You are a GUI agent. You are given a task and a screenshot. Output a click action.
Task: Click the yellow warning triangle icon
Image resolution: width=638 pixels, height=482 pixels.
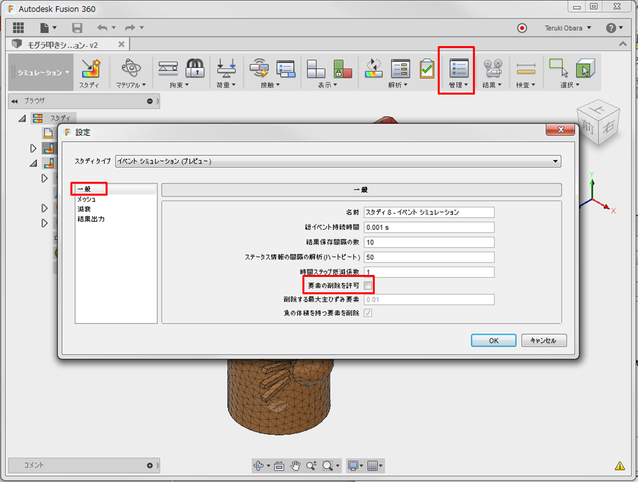[x=619, y=466]
